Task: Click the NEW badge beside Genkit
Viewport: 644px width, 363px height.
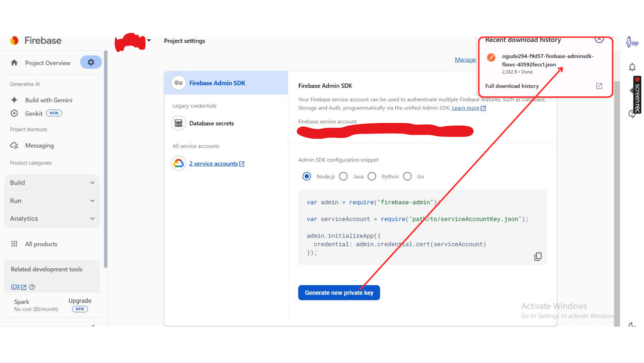Action: (54, 113)
